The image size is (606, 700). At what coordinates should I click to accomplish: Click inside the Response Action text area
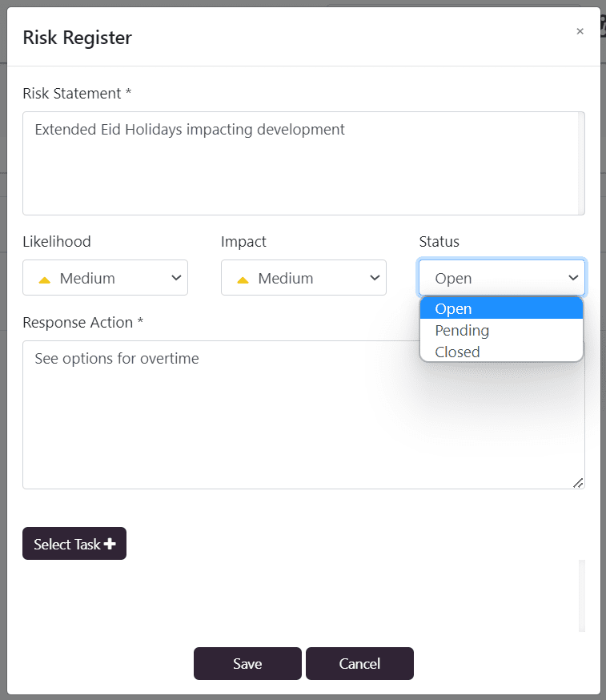(303, 415)
